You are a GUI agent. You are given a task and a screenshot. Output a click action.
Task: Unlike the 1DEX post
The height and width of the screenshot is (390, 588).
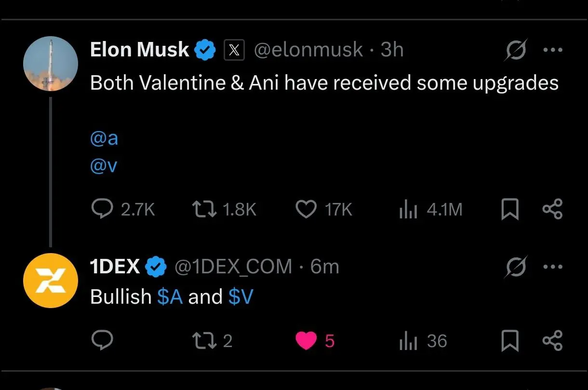pyautogui.click(x=306, y=341)
